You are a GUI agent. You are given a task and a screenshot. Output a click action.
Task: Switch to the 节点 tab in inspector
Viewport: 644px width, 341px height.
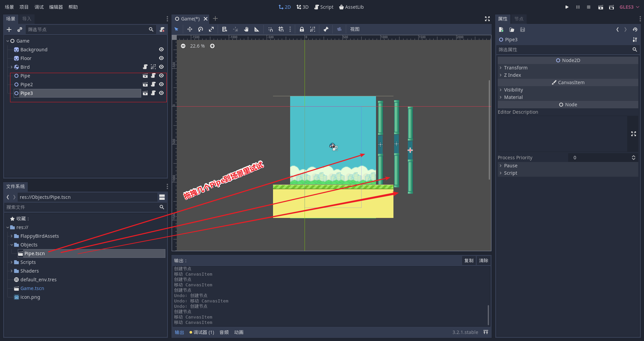pos(519,19)
